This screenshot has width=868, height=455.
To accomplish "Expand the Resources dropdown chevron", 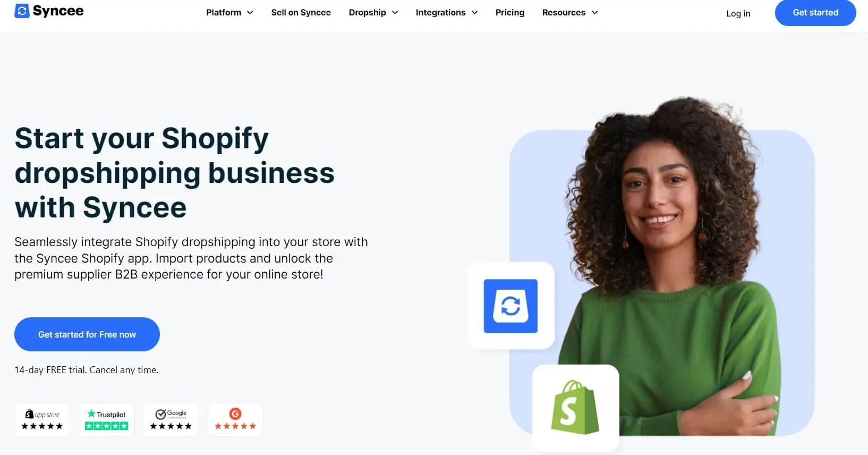I will [x=594, y=12].
